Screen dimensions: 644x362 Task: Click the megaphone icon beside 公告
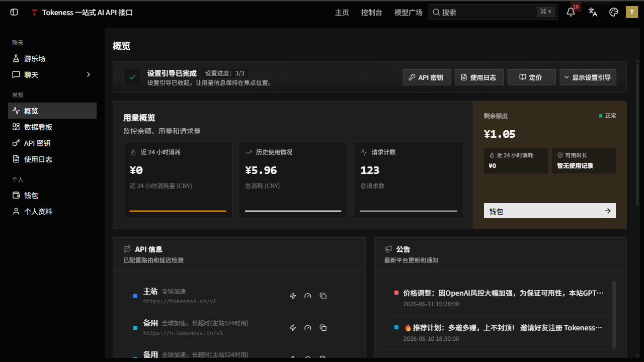click(388, 249)
